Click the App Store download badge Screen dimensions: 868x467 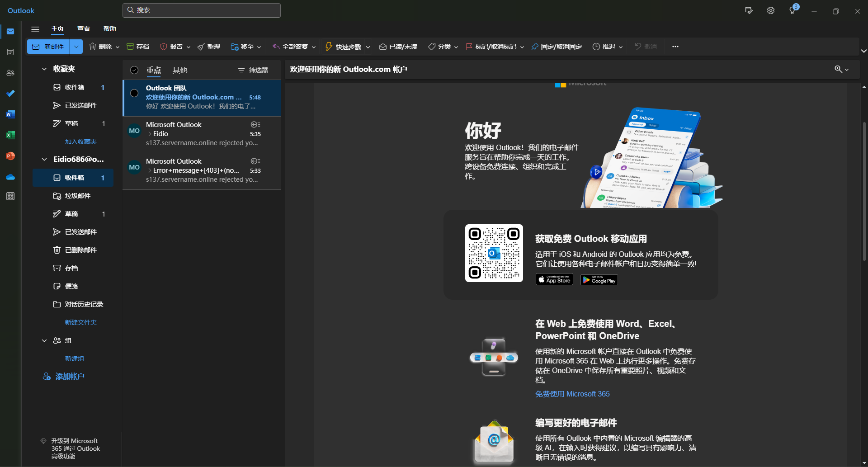554,279
